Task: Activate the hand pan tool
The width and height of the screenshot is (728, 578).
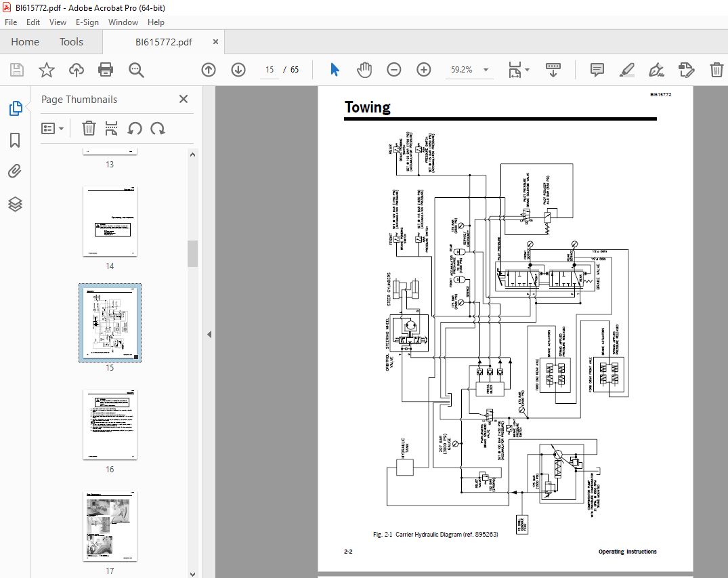Action: point(364,70)
